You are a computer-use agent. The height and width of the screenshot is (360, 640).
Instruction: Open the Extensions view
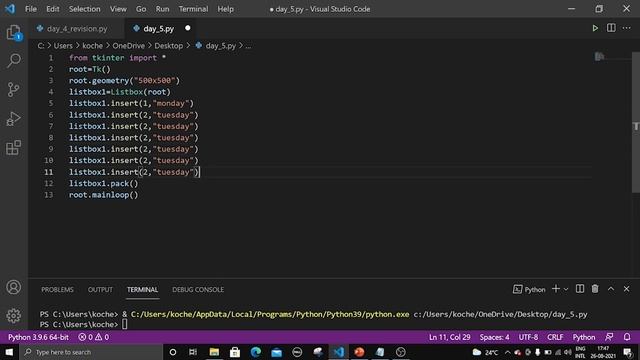tap(13, 147)
